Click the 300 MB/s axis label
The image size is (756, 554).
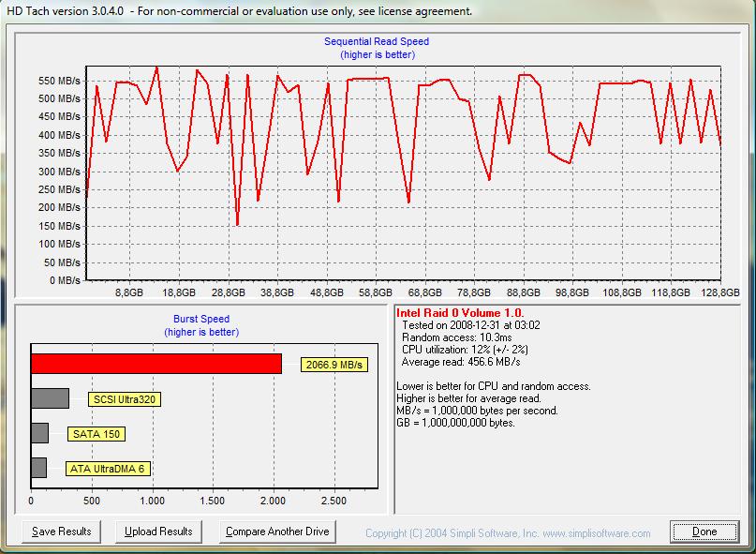(59, 172)
